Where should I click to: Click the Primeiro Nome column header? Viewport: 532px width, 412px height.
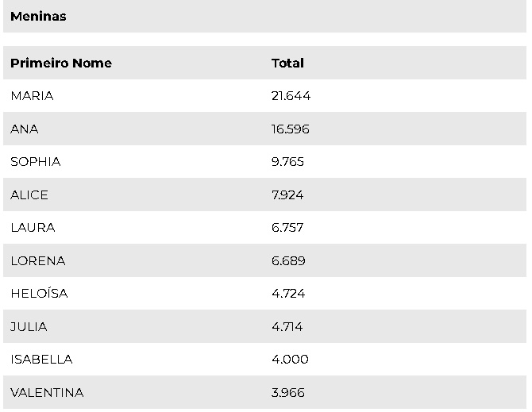pyautogui.click(x=61, y=63)
